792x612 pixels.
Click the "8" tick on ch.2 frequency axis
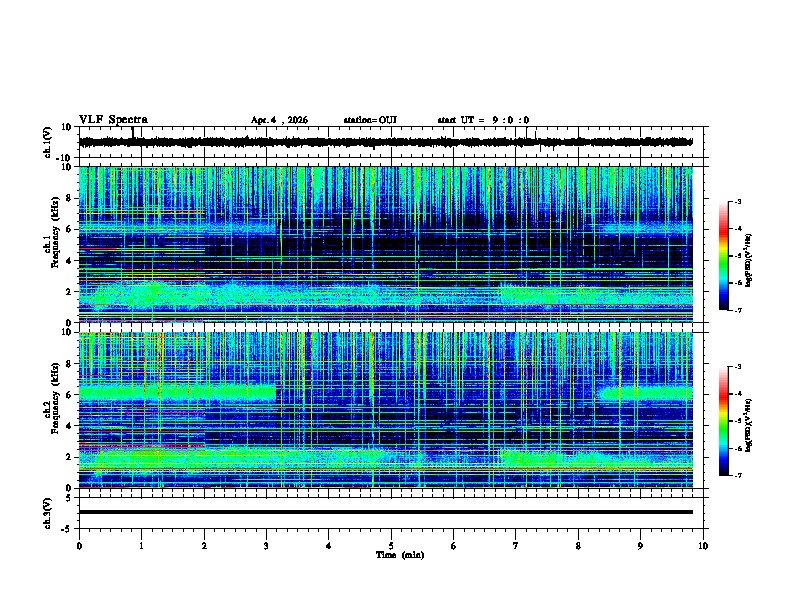tap(70, 364)
